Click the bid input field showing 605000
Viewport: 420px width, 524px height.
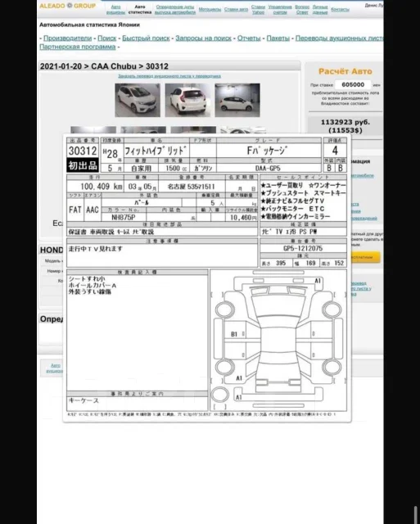(x=353, y=84)
